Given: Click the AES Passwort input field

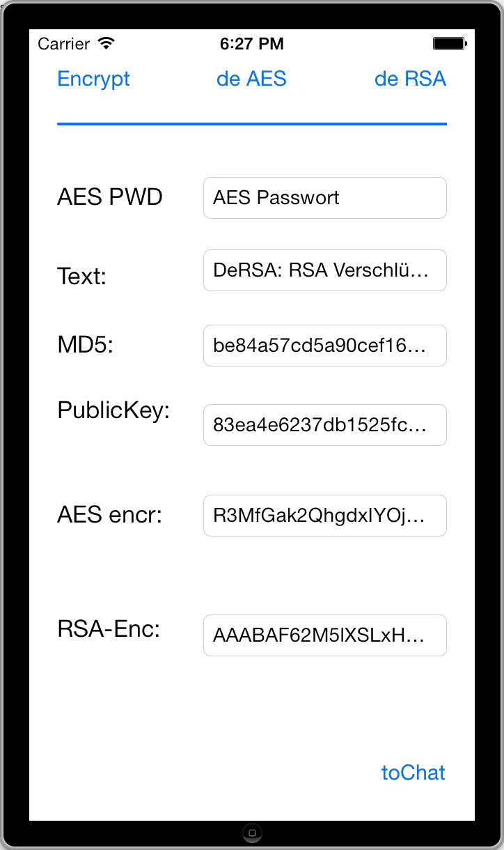Looking at the screenshot, I should (324, 198).
